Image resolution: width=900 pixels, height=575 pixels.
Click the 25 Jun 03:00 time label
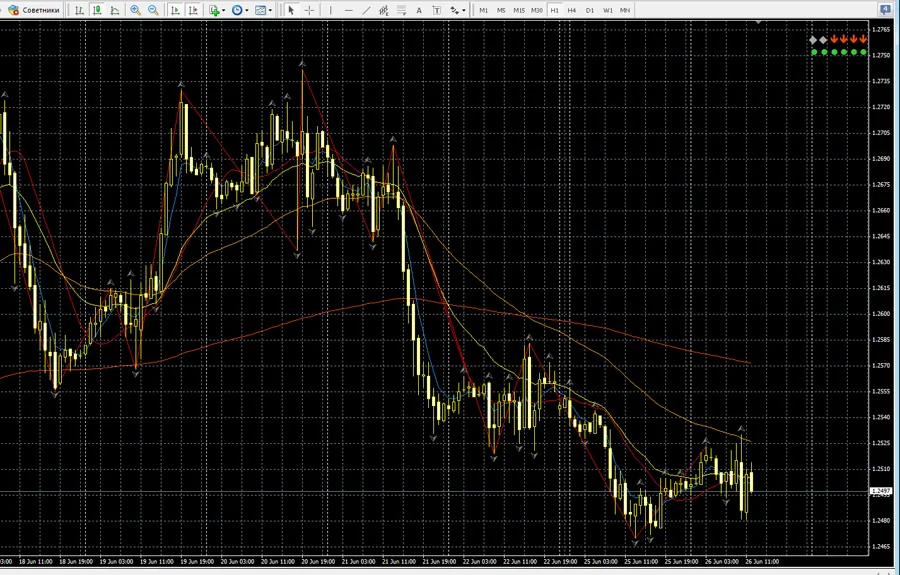[601, 561]
